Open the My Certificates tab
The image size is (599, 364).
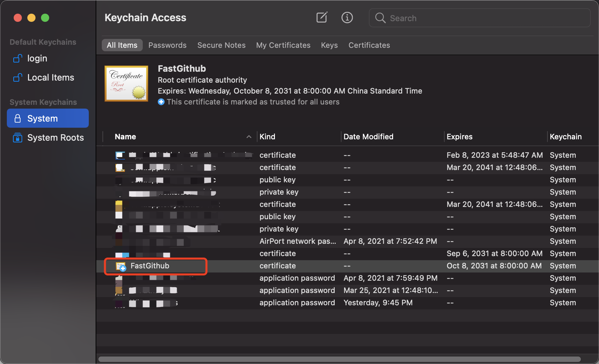pyautogui.click(x=283, y=45)
